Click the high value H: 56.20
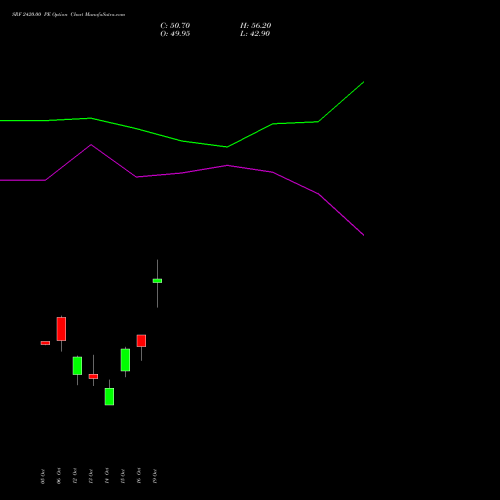 [x=255, y=26]
